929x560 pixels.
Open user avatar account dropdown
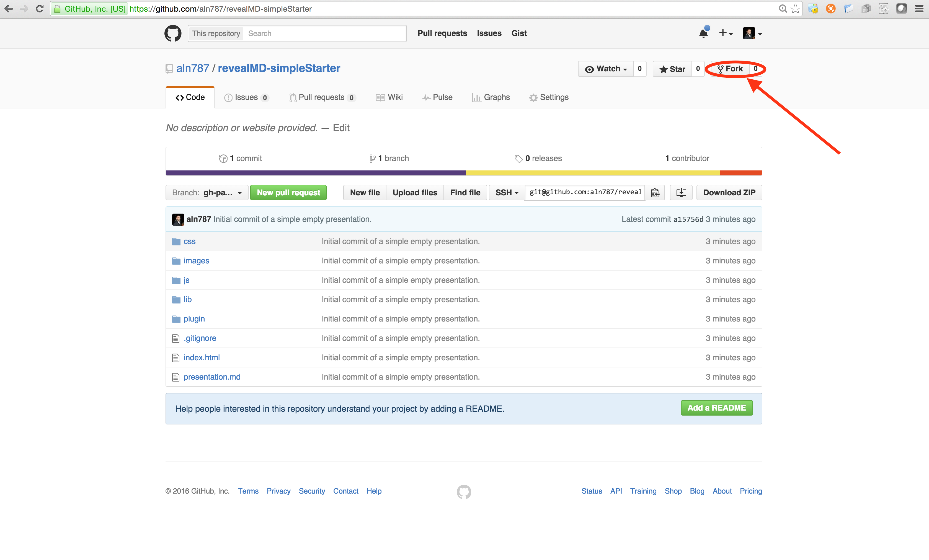752,33
